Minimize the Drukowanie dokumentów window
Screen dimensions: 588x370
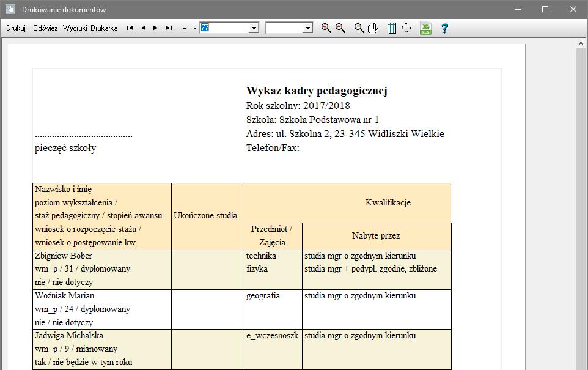coord(518,9)
